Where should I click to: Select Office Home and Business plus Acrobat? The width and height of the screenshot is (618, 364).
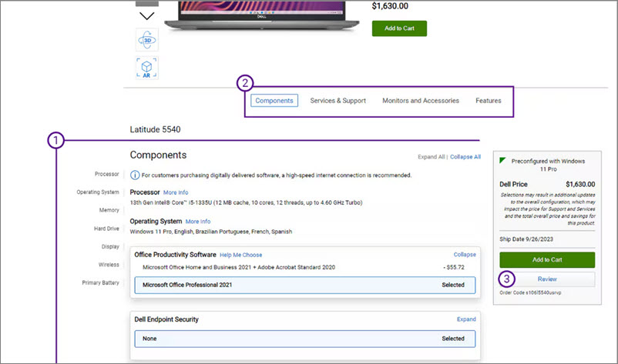coord(304,266)
